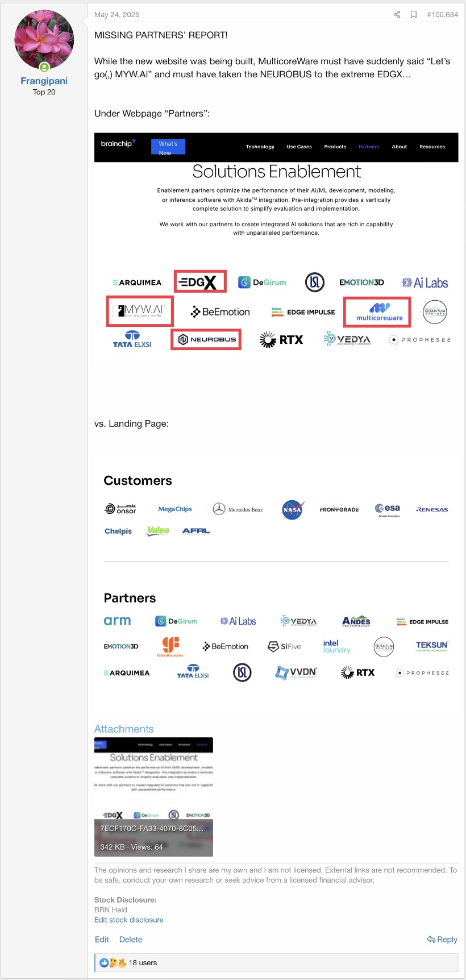Screen dimensions: 466x980
Task: Click the Vedya logo in Solutions Enablement
Action: [x=347, y=339]
